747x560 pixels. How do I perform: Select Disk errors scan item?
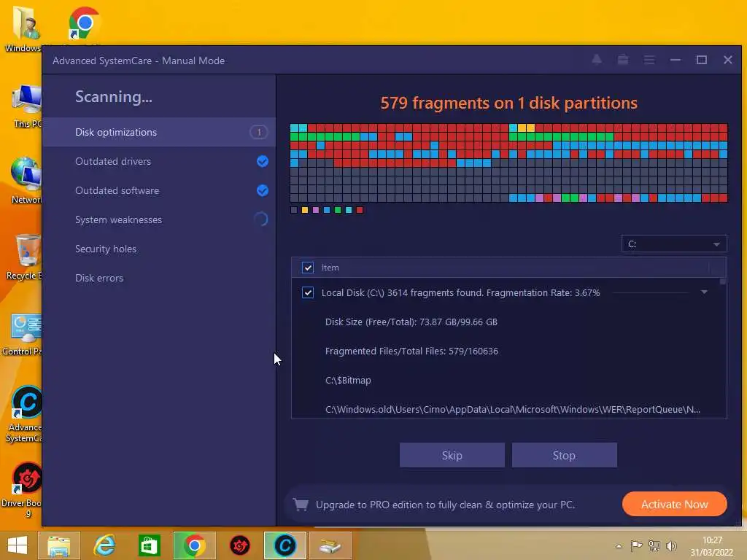point(159,278)
